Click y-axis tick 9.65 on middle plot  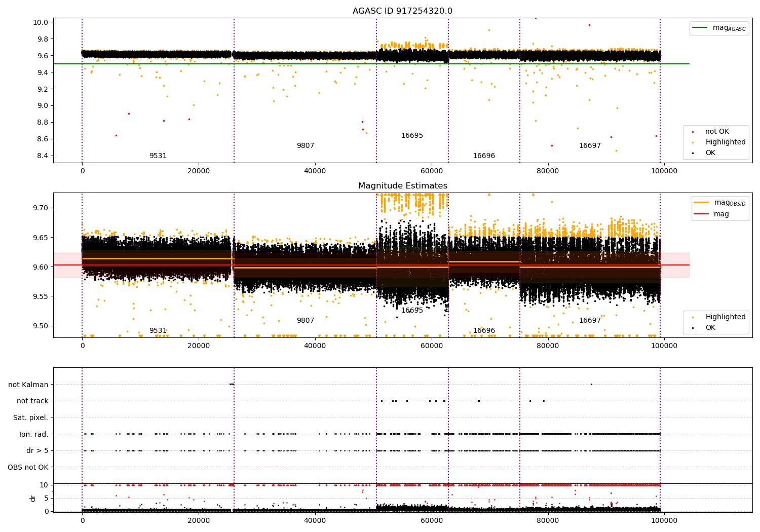41,238
